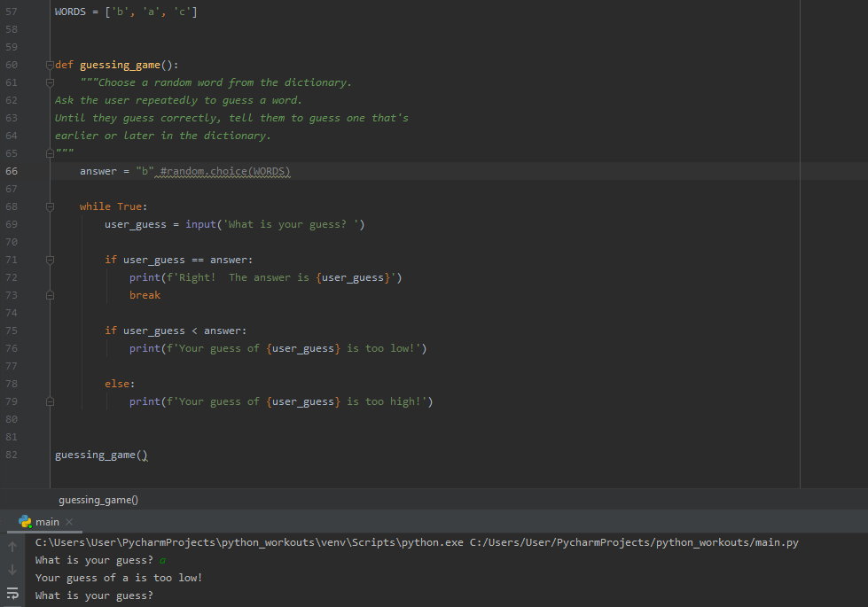Click the docstring end fold marker line 65
Viewport: 868px width, 607px height.
[x=50, y=153]
